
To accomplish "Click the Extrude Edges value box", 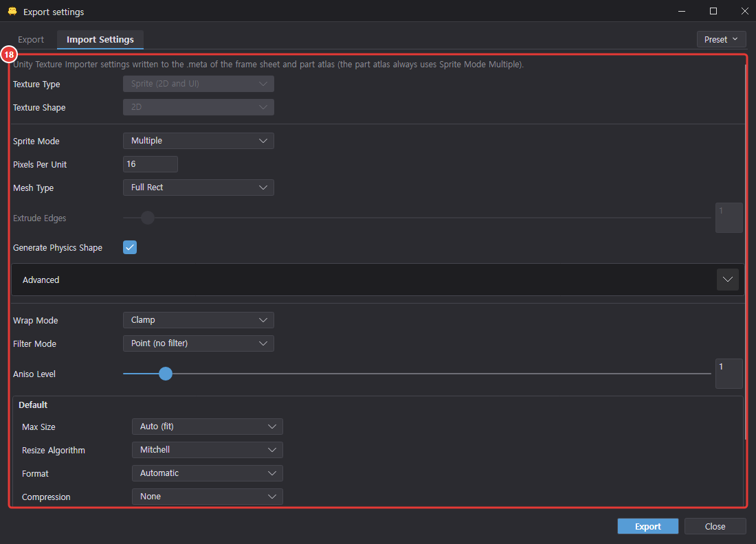I will pos(729,218).
